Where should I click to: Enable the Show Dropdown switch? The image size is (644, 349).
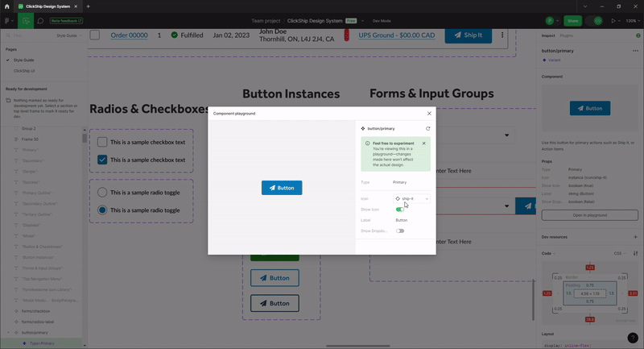[399, 231]
